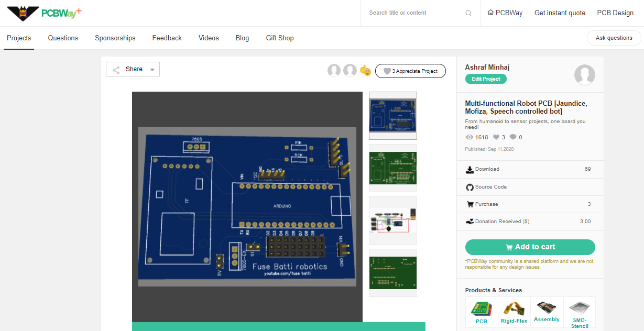Viewport: 644px width, 331px height.
Task: Click the Add to cart button
Action: 530,247
